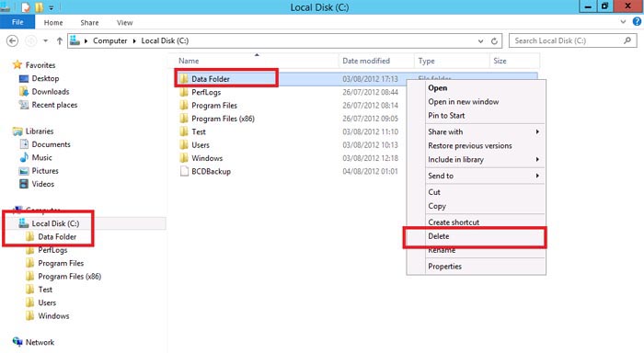Click the Back navigation arrow
Screen dimensions: 644x353
(x=13, y=40)
